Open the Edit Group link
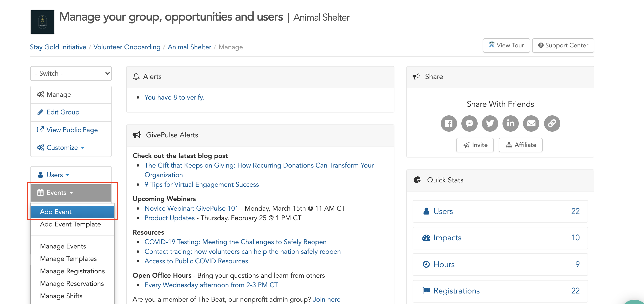The height and width of the screenshot is (304, 644). 71,112
